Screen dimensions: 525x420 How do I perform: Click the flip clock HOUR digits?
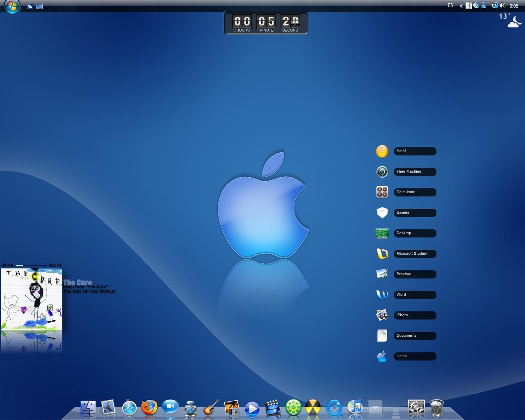click(x=242, y=21)
